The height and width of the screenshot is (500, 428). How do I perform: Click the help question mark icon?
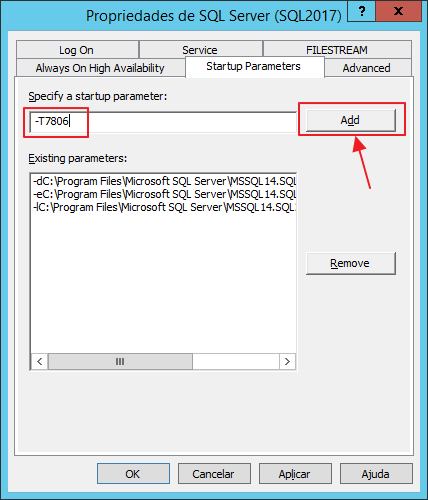[361, 11]
